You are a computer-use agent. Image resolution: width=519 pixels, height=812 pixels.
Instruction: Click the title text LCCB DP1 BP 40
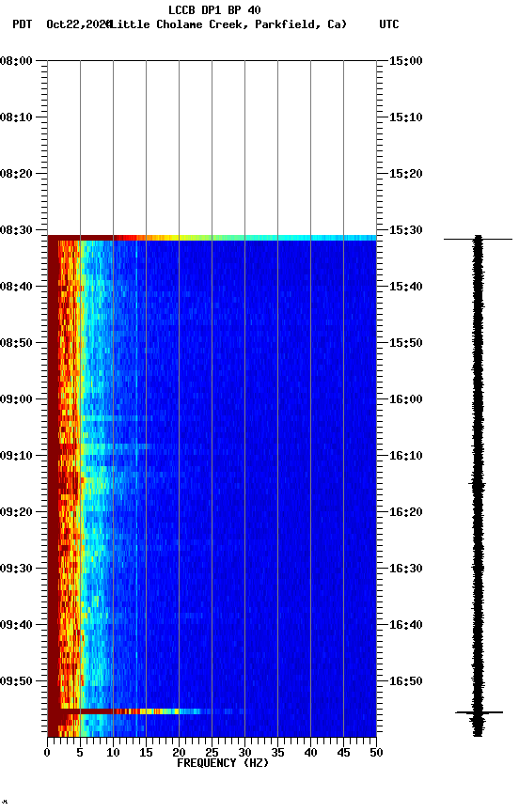click(x=214, y=9)
